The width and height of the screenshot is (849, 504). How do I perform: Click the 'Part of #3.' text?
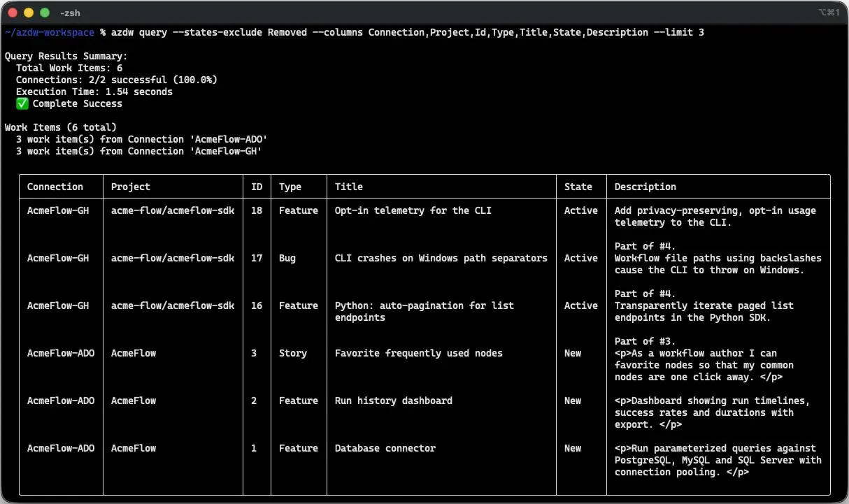[x=645, y=341]
